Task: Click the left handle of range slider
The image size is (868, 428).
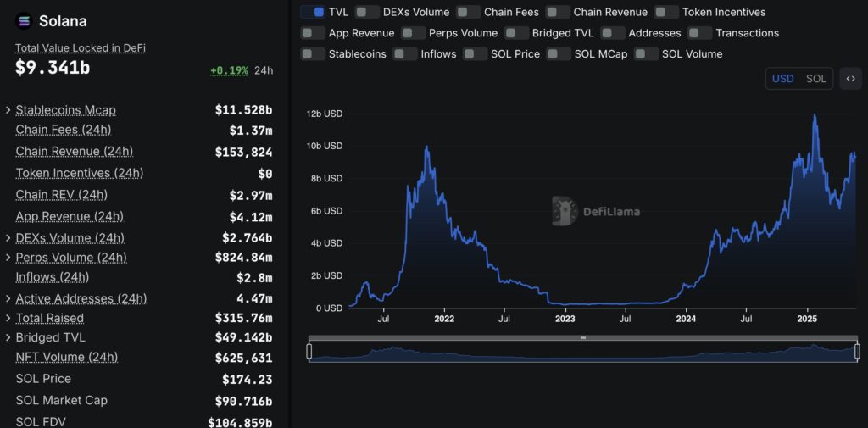Action: click(309, 351)
